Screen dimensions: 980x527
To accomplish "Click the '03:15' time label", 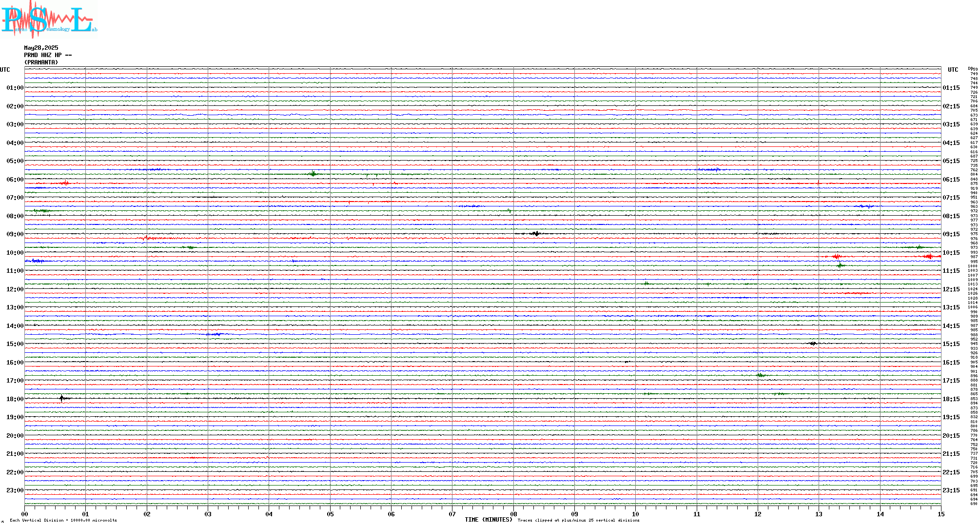I will pos(951,124).
